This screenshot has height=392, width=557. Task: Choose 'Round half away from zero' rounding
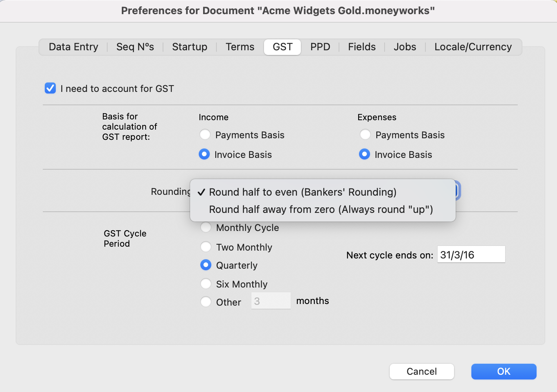pyautogui.click(x=321, y=209)
